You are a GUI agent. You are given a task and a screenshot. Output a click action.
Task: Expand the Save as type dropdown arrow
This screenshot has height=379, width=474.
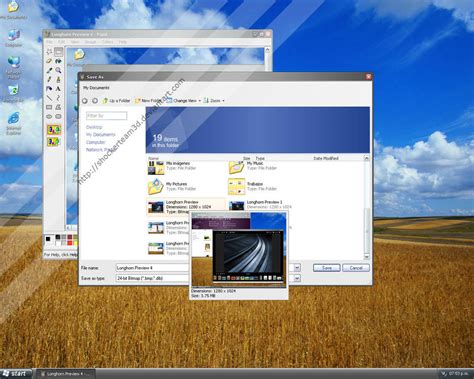click(297, 278)
